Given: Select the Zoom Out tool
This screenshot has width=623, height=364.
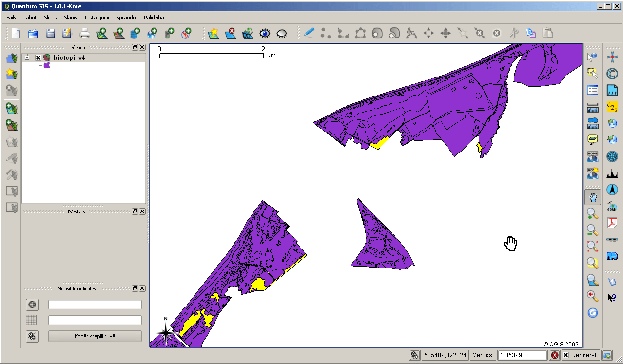Looking at the screenshot, I should pos(592,230).
